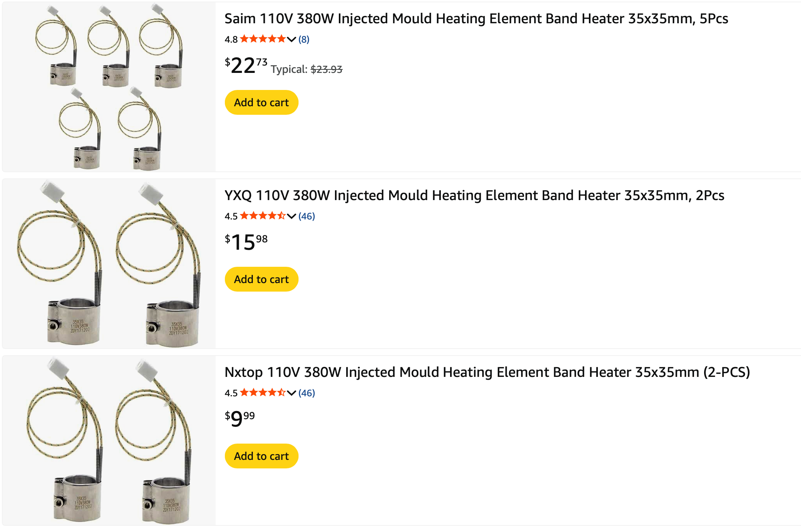Open Saim five-piece heater product image
Image resolution: width=801 pixels, height=532 pixels.
pyautogui.click(x=109, y=87)
